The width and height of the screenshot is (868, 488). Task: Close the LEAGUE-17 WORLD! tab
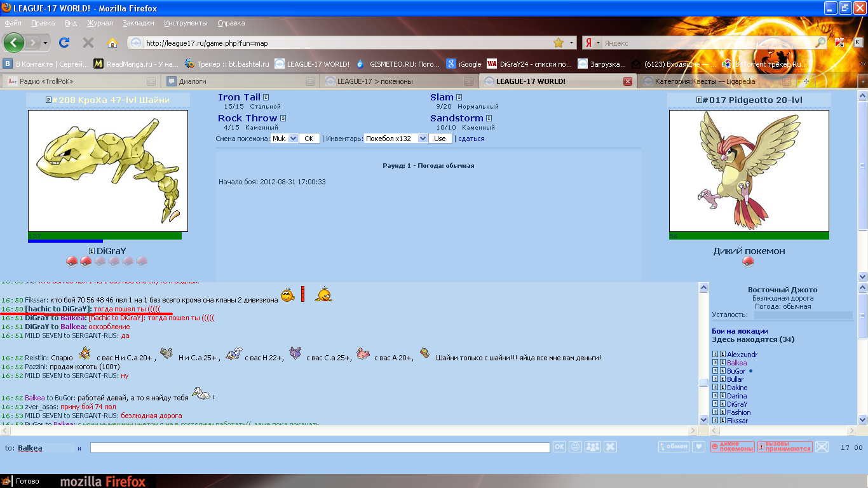coord(627,81)
